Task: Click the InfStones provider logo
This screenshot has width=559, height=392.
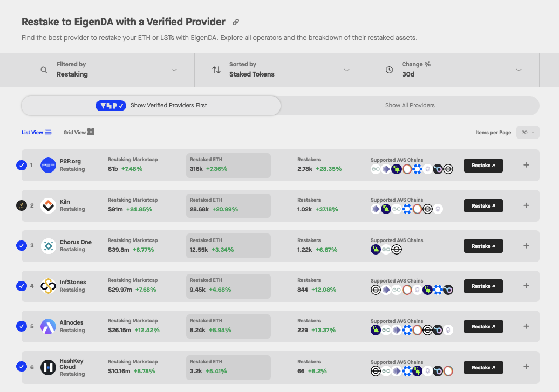Action: click(x=48, y=286)
